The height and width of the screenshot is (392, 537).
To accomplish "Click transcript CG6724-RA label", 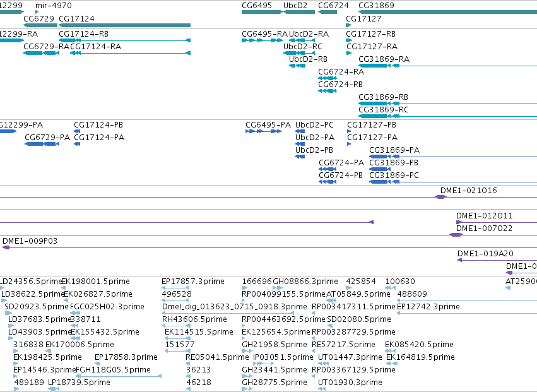I will [x=341, y=72].
